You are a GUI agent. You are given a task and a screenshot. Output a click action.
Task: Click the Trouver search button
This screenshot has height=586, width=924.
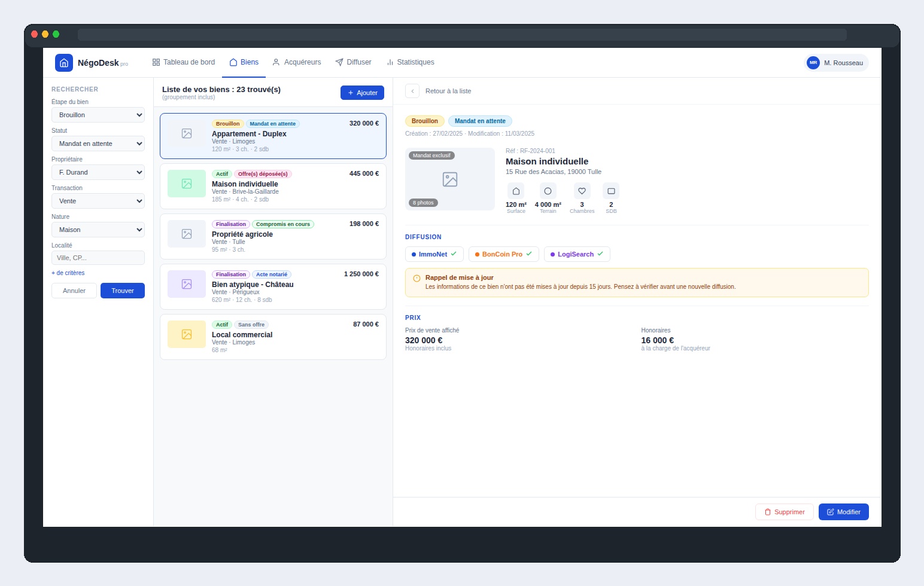(x=123, y=291)
